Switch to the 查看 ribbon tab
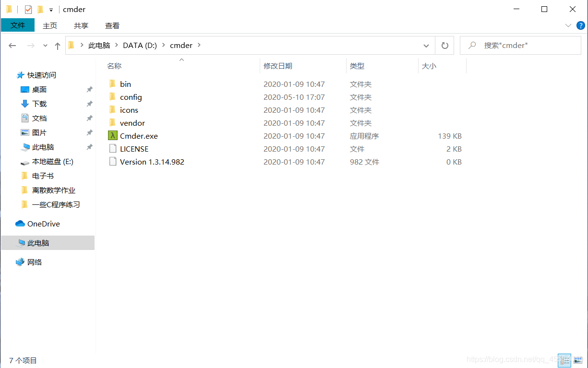Viewport: 588px width, 368px height. [x=112, y=25]
